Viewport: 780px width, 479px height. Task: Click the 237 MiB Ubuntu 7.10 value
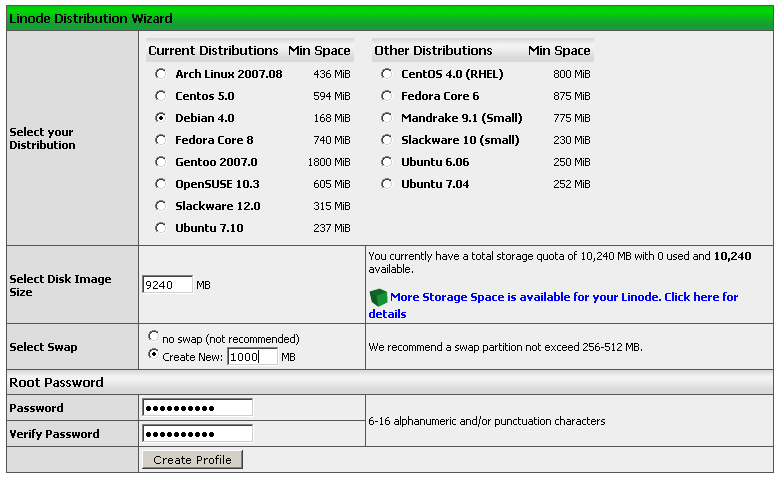[332, 228]
